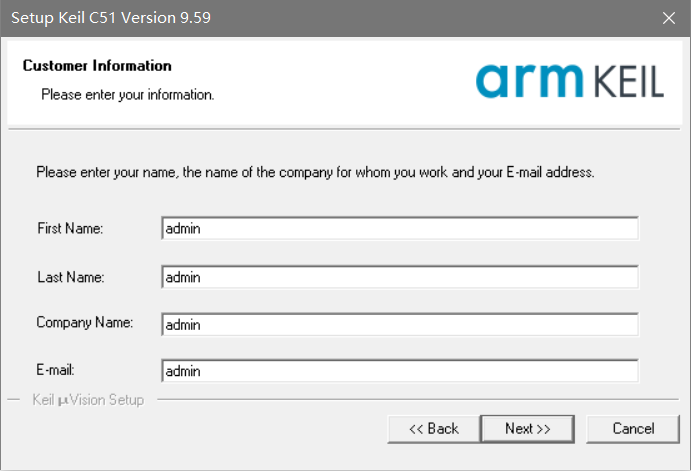Focus the First Name input field

(400, 228)
